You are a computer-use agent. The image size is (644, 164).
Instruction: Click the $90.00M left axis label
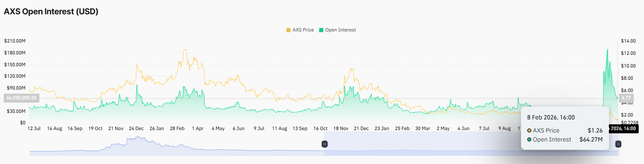16,88
